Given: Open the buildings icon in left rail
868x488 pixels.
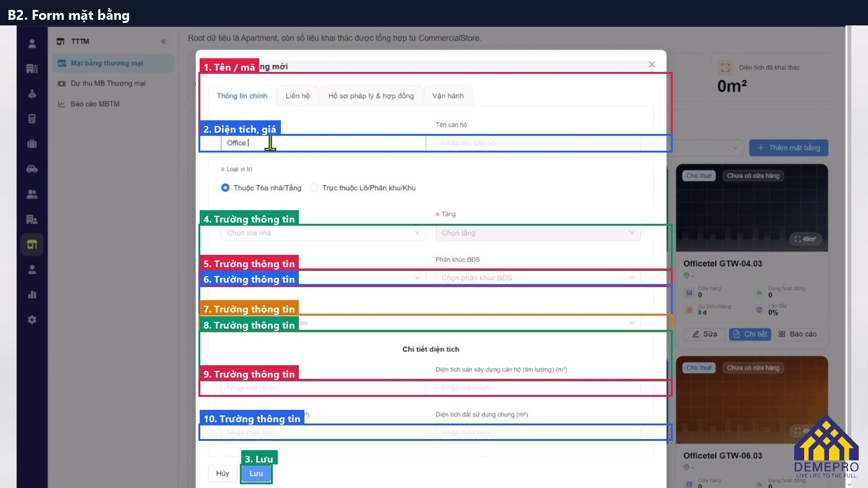Looking at the screenshot, I should (x=32, y=68).
